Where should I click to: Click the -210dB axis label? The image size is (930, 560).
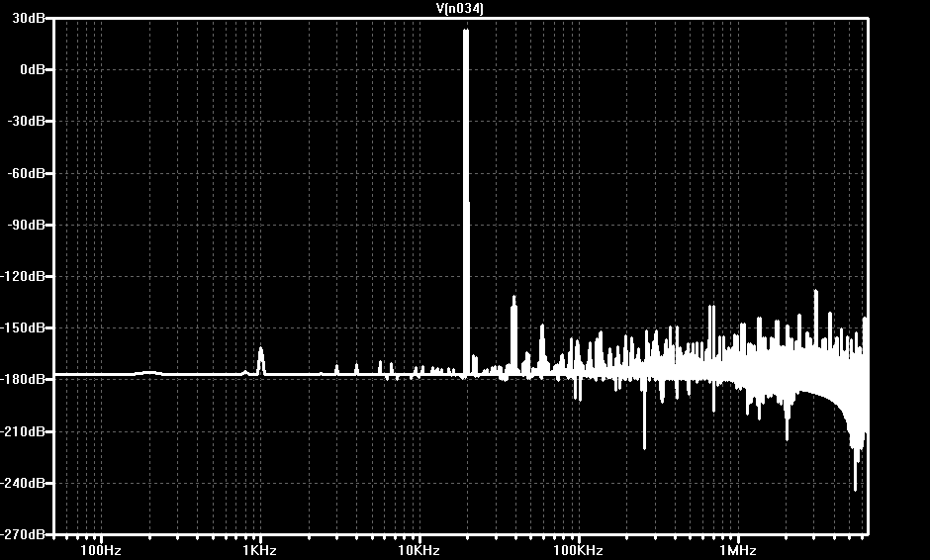(23, 431)
